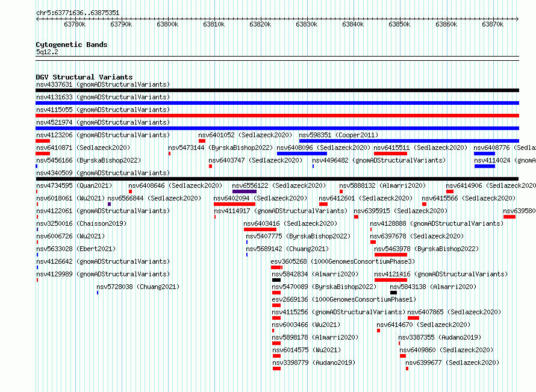Click the 63780k ruler label

(x=75, y=24)
